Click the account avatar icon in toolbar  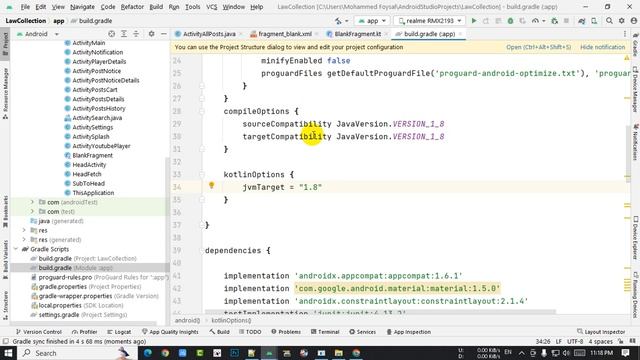pyautogui.click(x=634, y=21)
